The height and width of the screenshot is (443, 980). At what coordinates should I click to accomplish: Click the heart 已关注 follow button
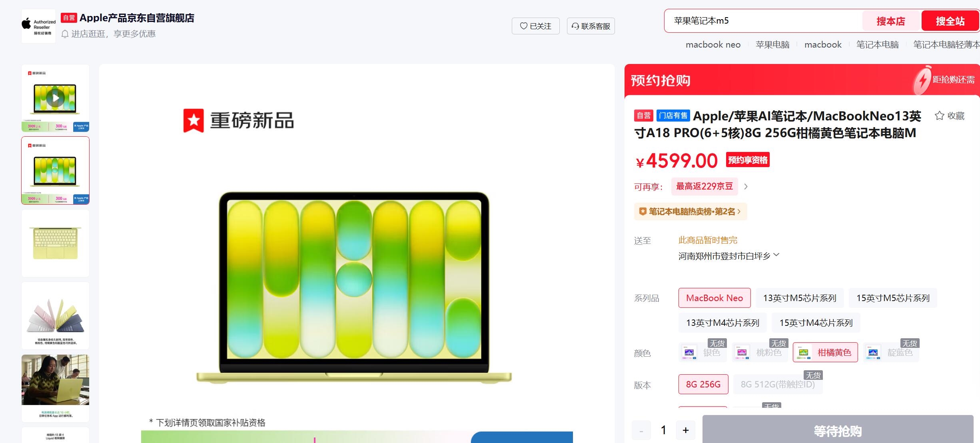(x=535, y=26)
